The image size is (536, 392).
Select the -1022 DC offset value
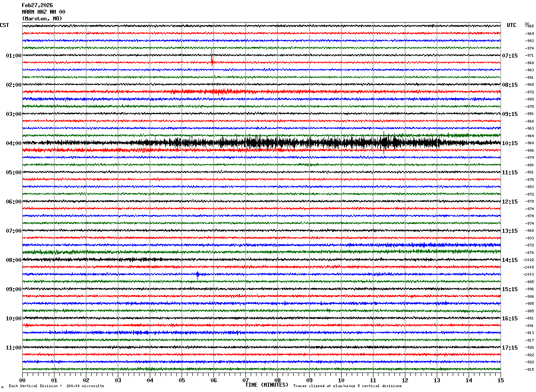[x=528, y=260]
